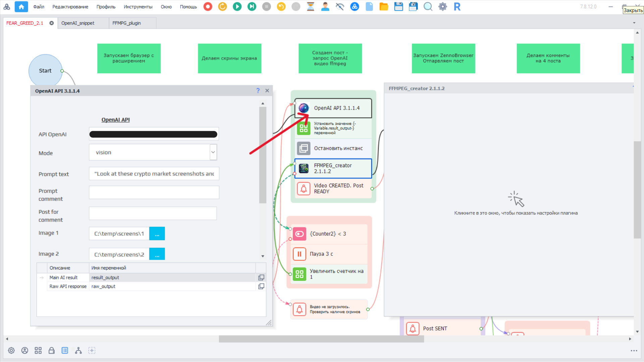The height and width of the screenshot is (362, 644).
Task: Click the horizontal canvas scrollbar thumb
Action: [321, 339]
